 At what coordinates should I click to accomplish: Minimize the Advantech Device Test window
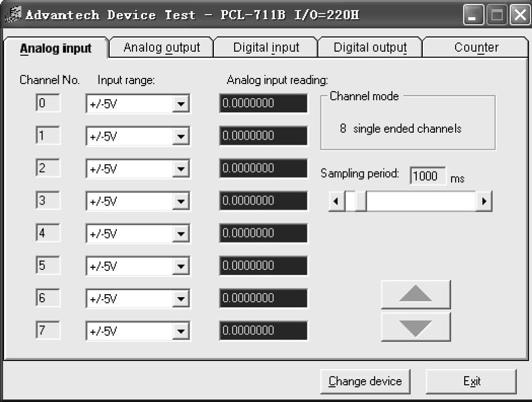[474, 15]
